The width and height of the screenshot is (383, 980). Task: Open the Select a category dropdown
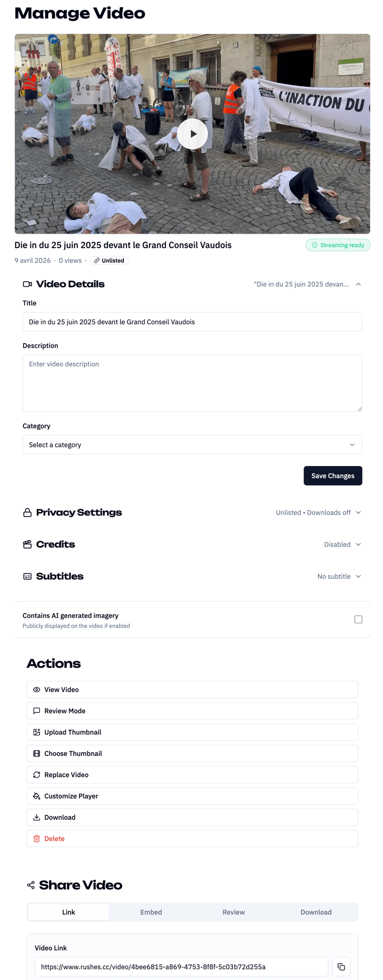192,445
